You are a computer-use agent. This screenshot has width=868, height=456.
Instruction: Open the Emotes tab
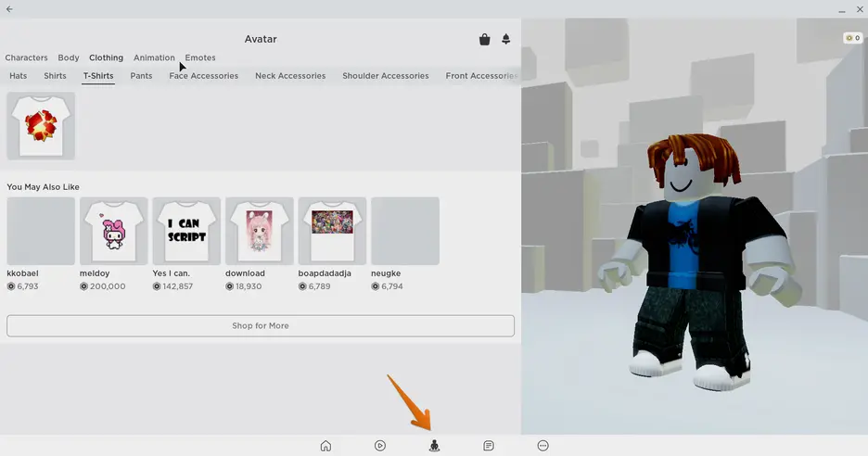(x=199, y=57)
